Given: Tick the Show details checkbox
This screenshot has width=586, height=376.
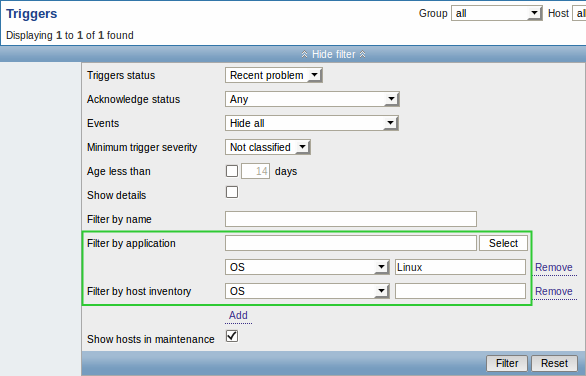Looking at the screenshot, I should [232, 192].
